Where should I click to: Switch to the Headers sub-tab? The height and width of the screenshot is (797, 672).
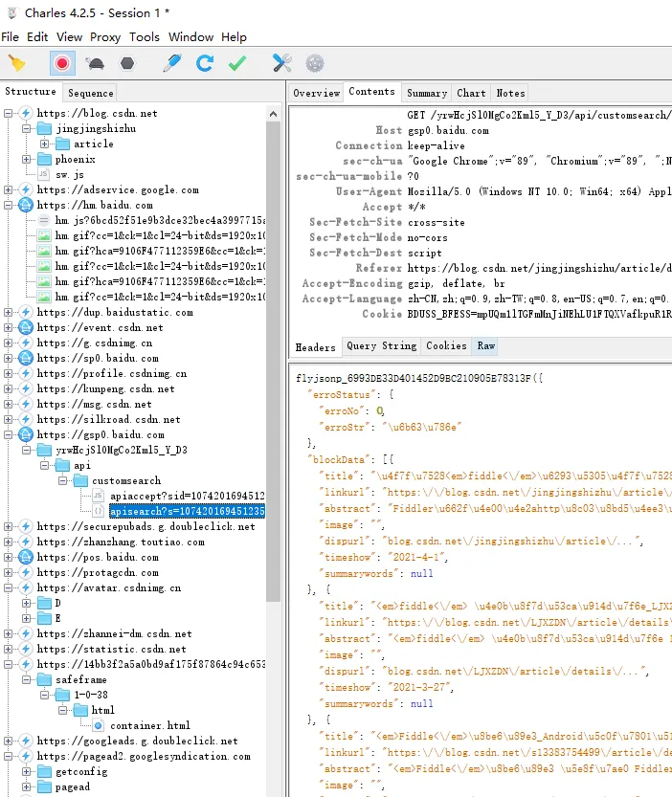pos(315,347)
